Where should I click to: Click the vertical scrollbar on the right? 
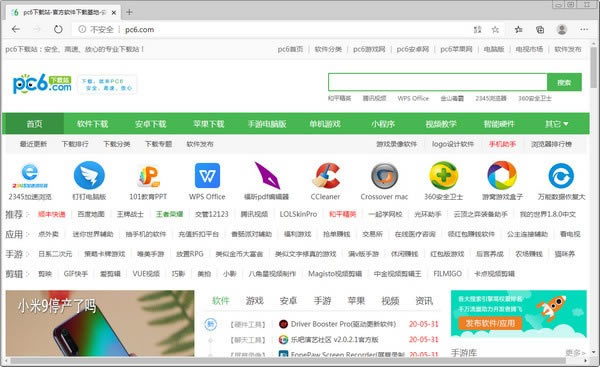(x=593, y=69)
